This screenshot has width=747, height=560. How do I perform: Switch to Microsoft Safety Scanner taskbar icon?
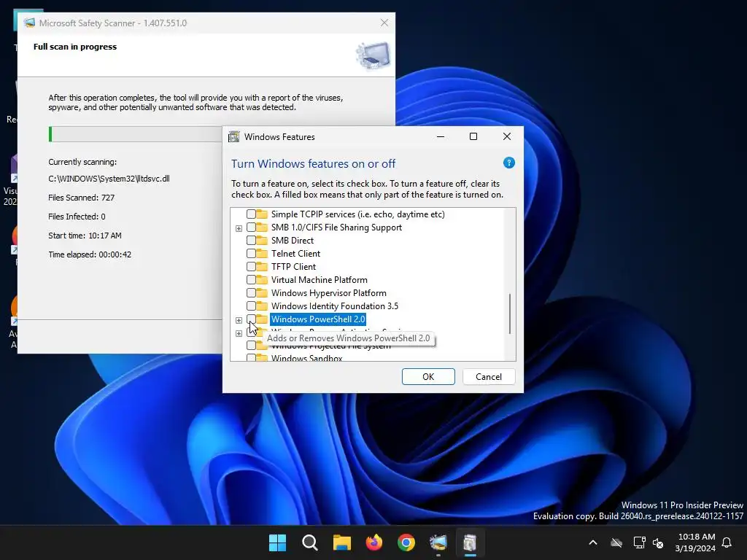point(438,542)
